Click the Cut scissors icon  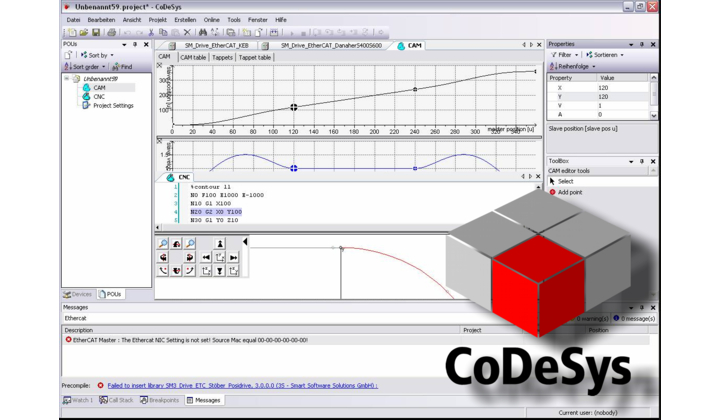[151, 32]
